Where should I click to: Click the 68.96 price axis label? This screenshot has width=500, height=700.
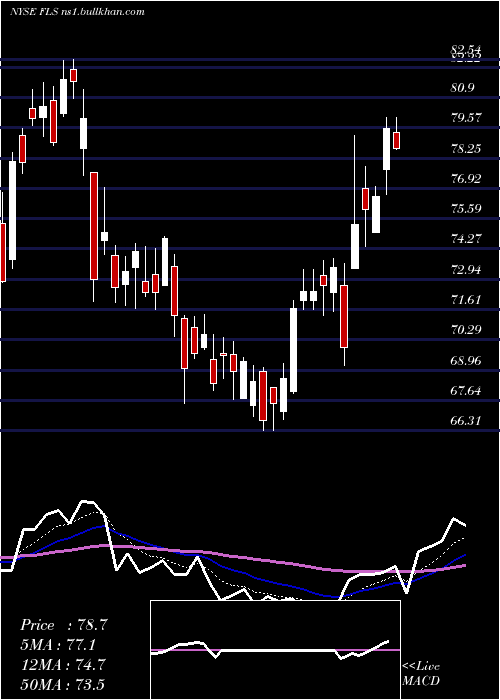[466, 360]
